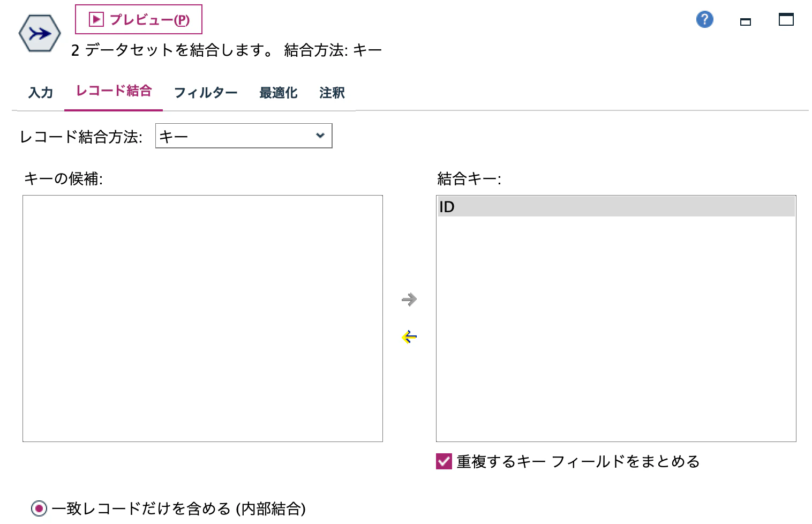The image size is (812, 524).
Task: Switch to the 入力 tab
Action: coord(41,93)
